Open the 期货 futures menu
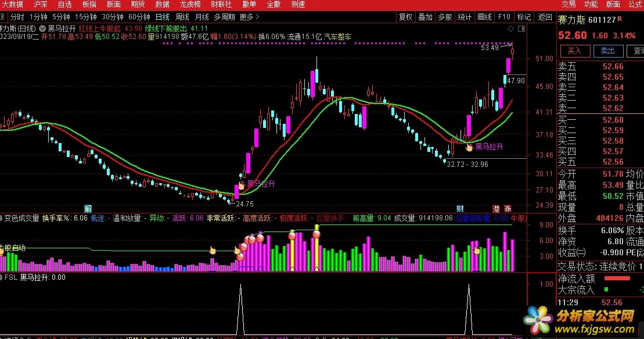 138,5
